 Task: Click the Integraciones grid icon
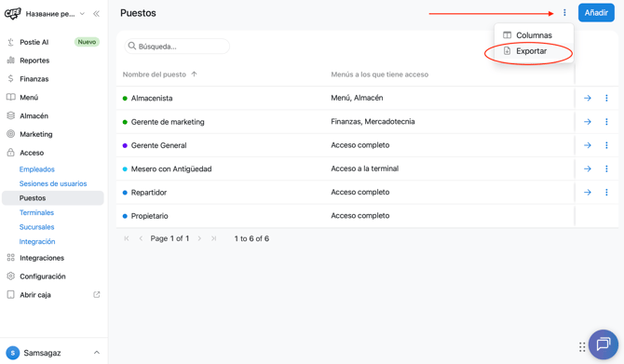click(x=11, y=258)
